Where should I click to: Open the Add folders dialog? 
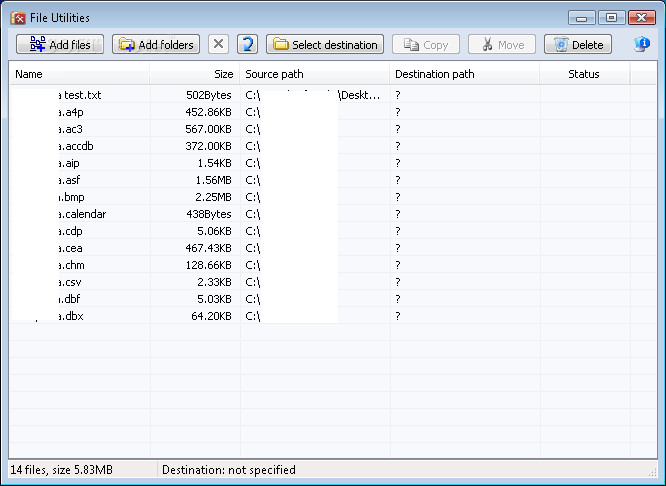[156, 45]
